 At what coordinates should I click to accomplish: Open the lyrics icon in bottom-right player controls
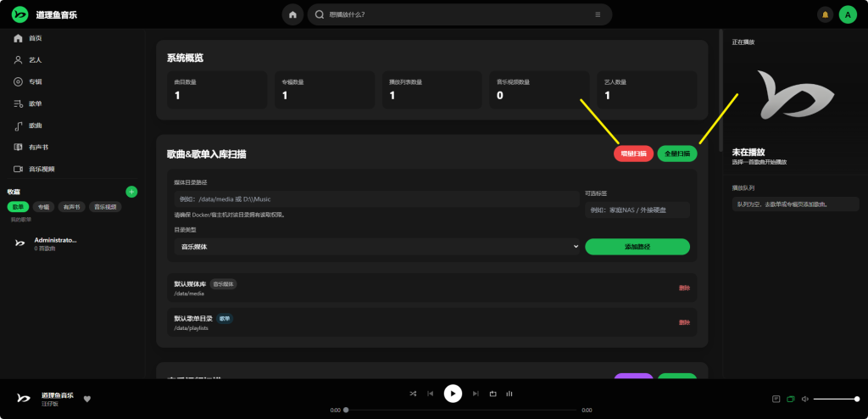[776, 399]
